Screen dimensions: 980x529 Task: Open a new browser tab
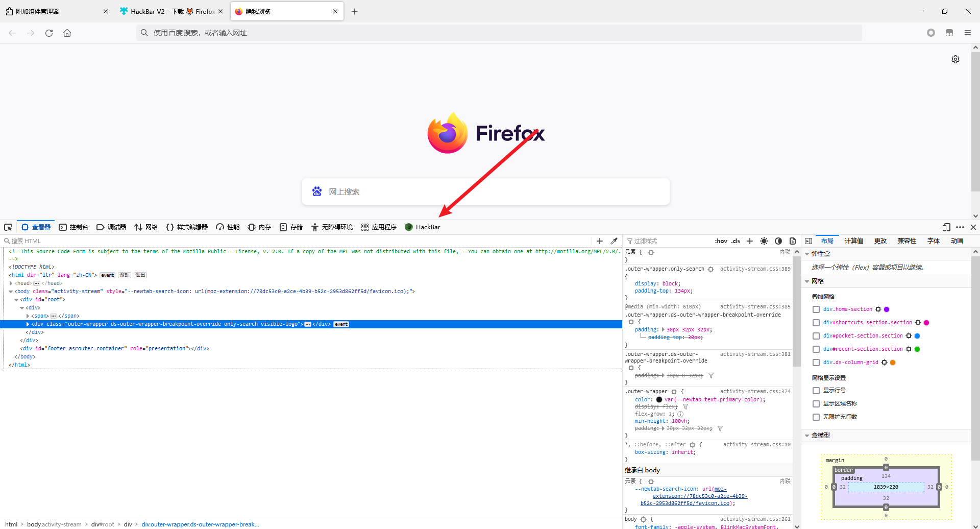click(355, 11)
